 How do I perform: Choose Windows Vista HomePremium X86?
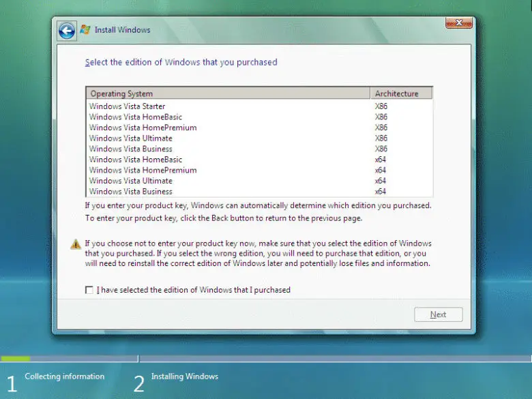click(x=143, y=128)
